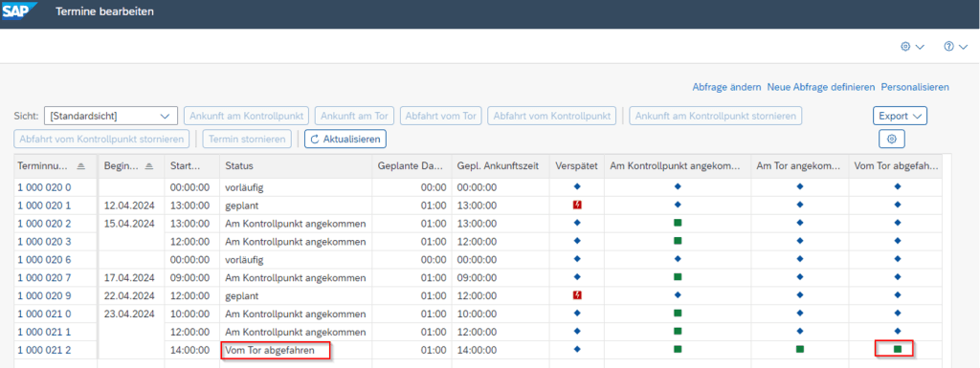Open appointment link 1 000 020 6
This screenshot has height=368, width=980.
(44, 259)
